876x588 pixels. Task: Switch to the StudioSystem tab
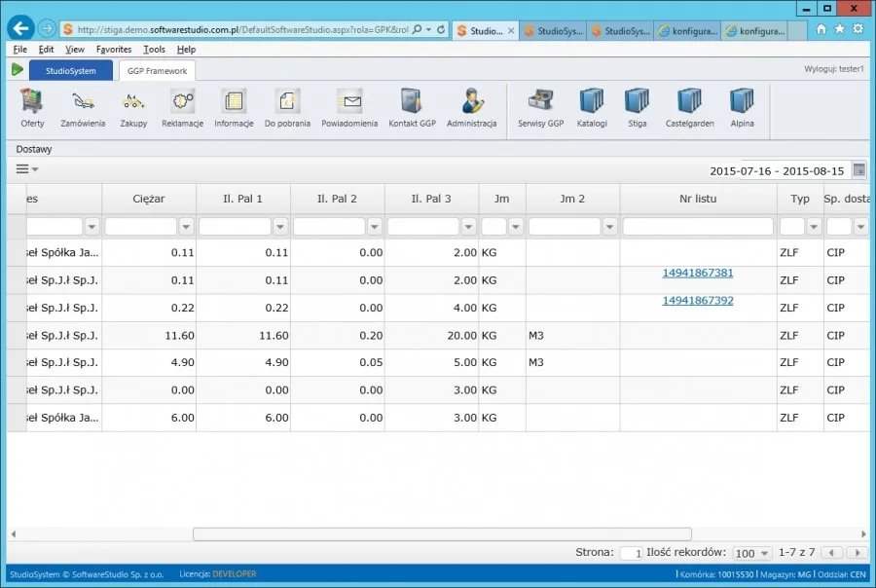[71, 71]
